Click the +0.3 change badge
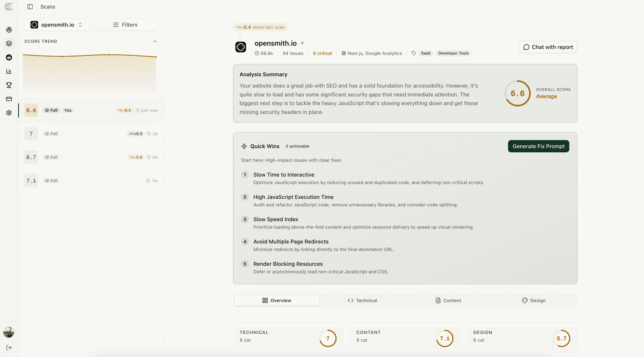Screen dimensions: 644x357 coord(136,134)
